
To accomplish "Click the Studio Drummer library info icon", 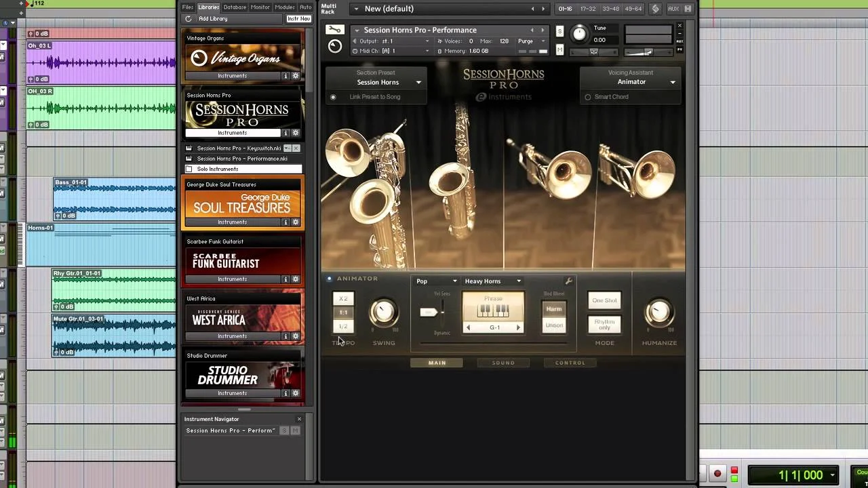I will click(285, 393).
